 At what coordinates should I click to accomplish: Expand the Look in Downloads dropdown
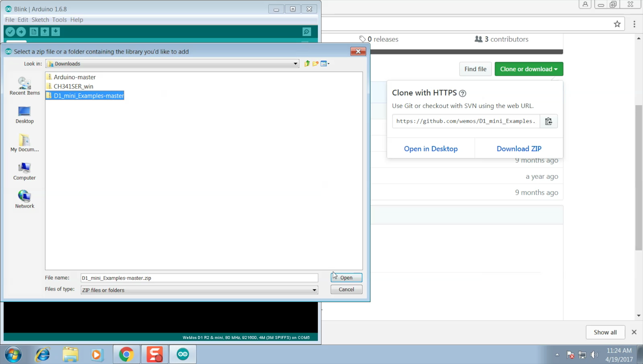coord(295,64)
